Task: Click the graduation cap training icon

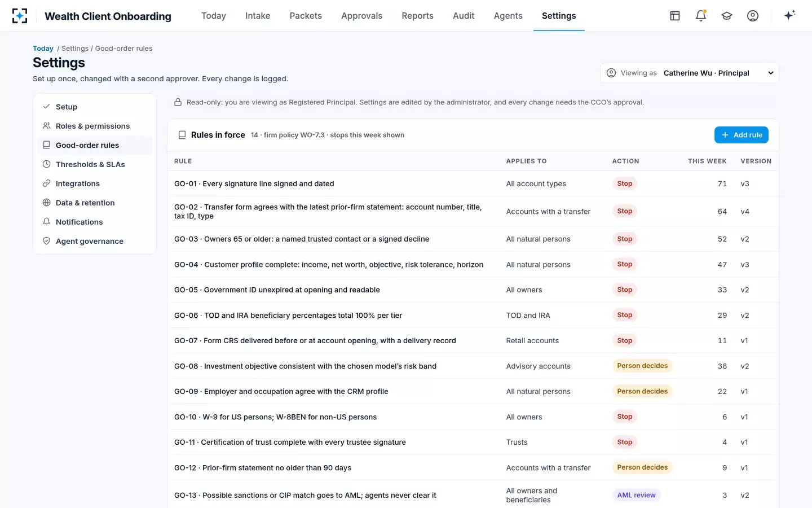Action: (727, 16)
